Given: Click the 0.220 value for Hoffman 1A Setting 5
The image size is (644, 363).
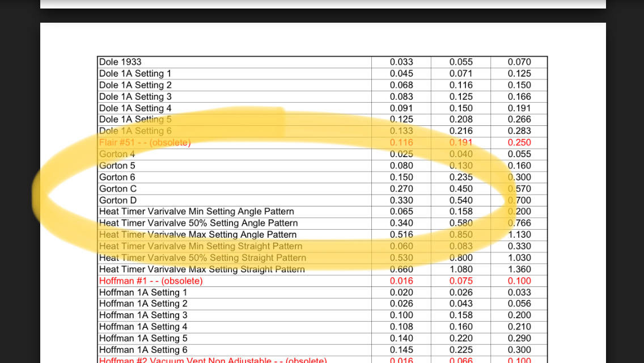Looking at the screenshot, I should (461, 338).
